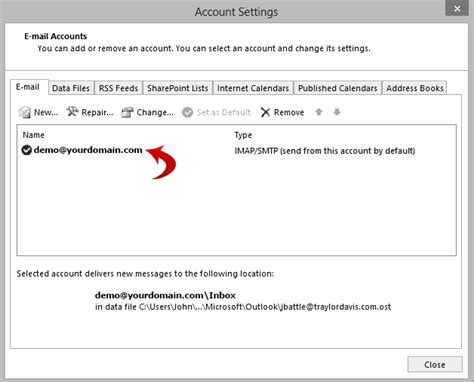Switch to the E-mail tab
This screenshot has height=382, width=474.
28,87
